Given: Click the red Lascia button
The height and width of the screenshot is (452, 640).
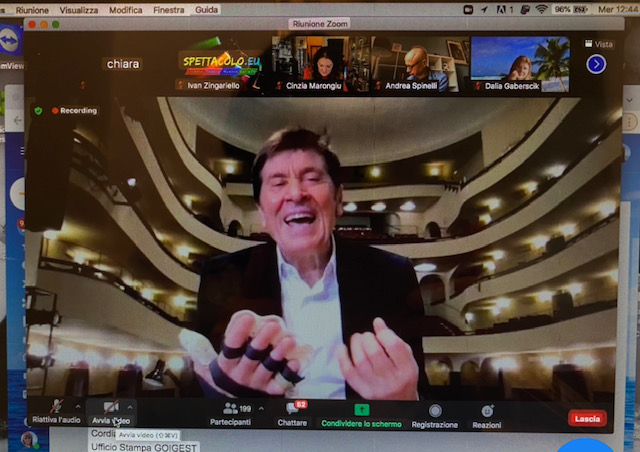Looking at the screenshot, I should (587, 419).
